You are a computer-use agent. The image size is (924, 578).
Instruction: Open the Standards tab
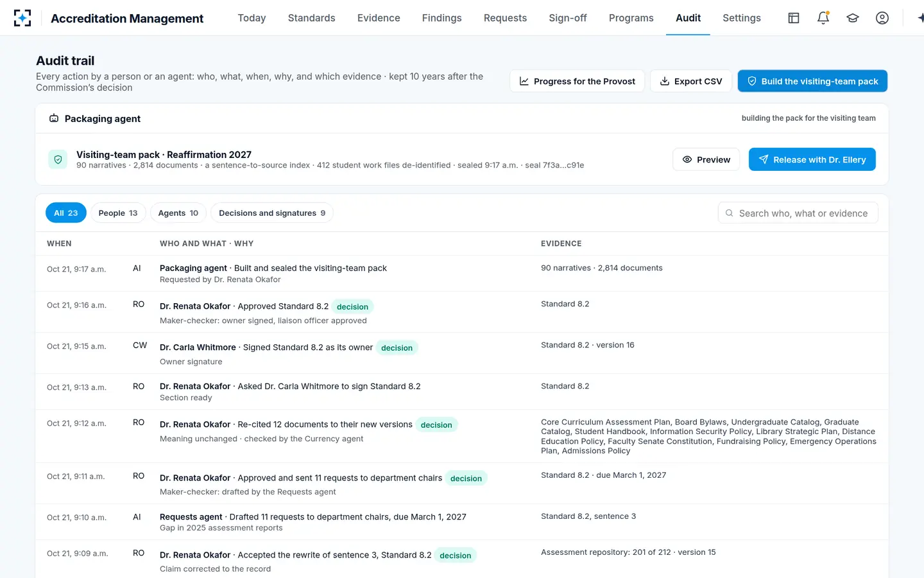coord(311,18)
